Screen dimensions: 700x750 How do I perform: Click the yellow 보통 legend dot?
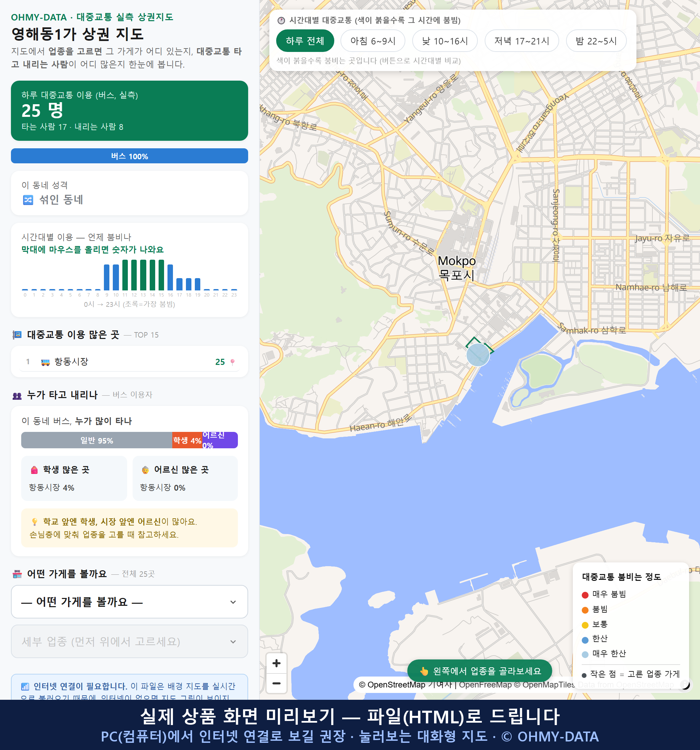tap(585, 625)
